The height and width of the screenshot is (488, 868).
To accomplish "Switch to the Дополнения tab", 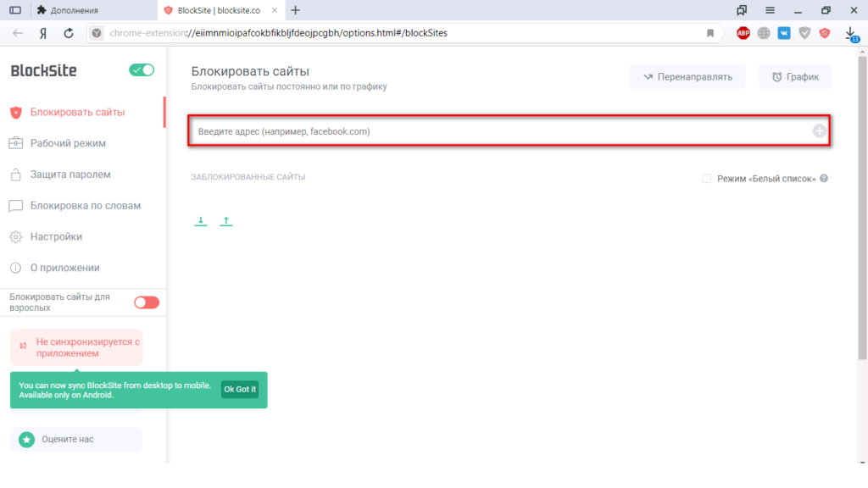I will (x=94, y=10).
